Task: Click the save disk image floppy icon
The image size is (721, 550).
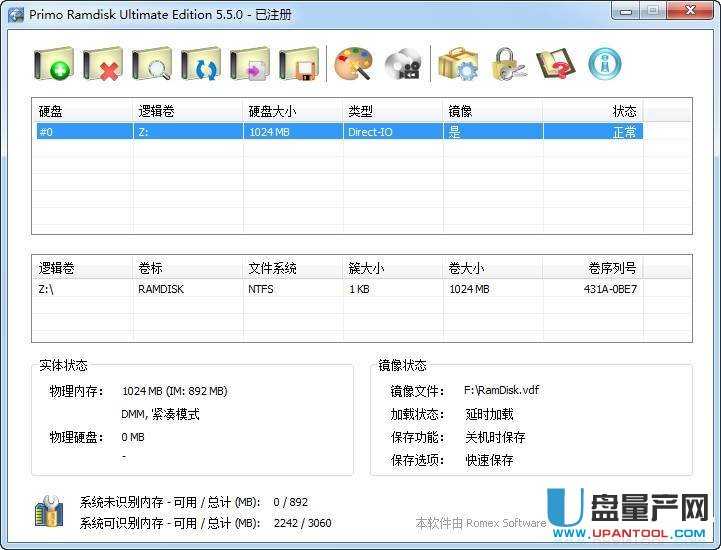Action: click(299, 64)
